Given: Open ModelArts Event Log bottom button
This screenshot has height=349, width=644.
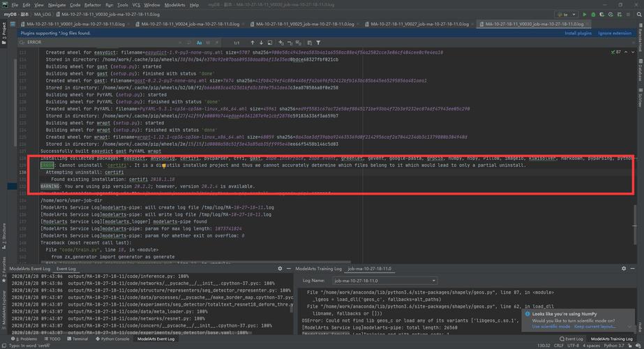Looking at the screenshot, I should (x=156, y=339).
